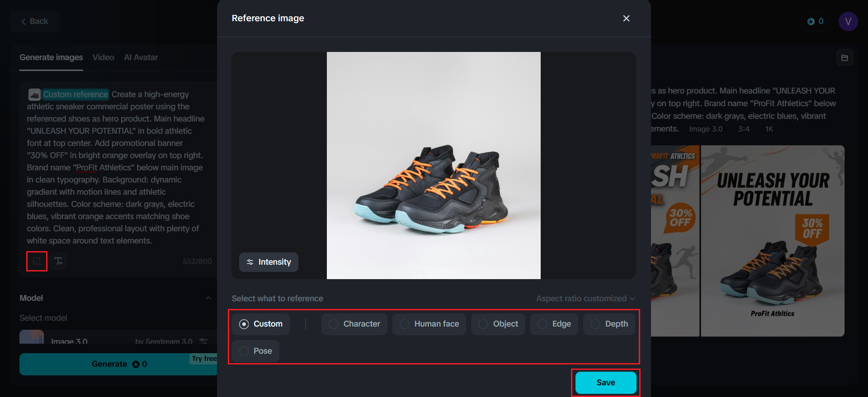The image size is (868, 397).
Task: Click the reference image icon below the prompt
Action: click(37, 261)
